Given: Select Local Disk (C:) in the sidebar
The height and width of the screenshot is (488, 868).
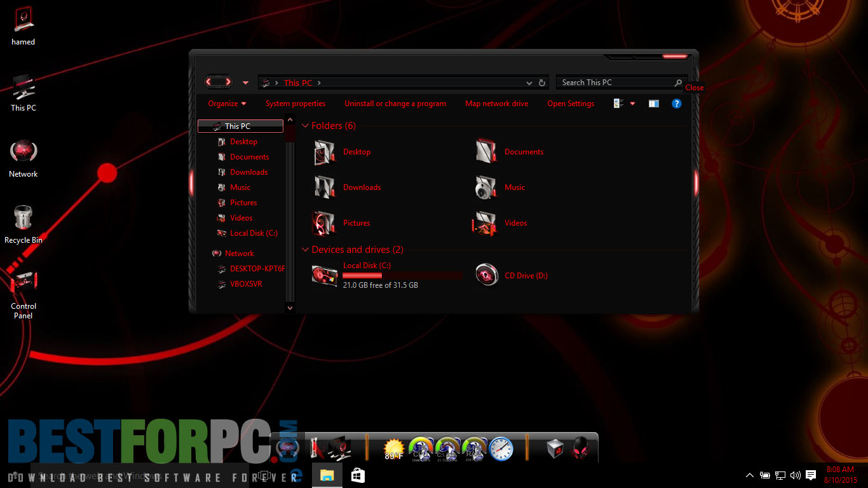Looking at the screenshot, I should (254, 233).
